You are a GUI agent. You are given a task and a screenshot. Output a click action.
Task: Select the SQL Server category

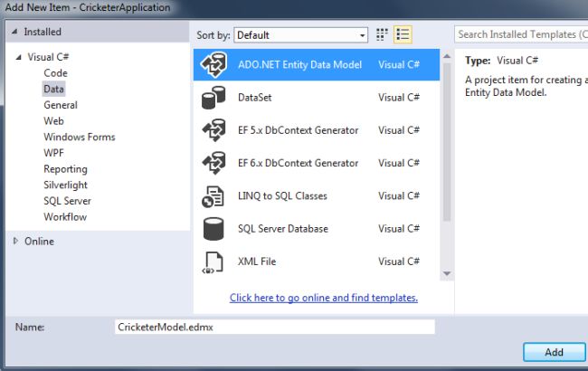[x=67, y=201]
